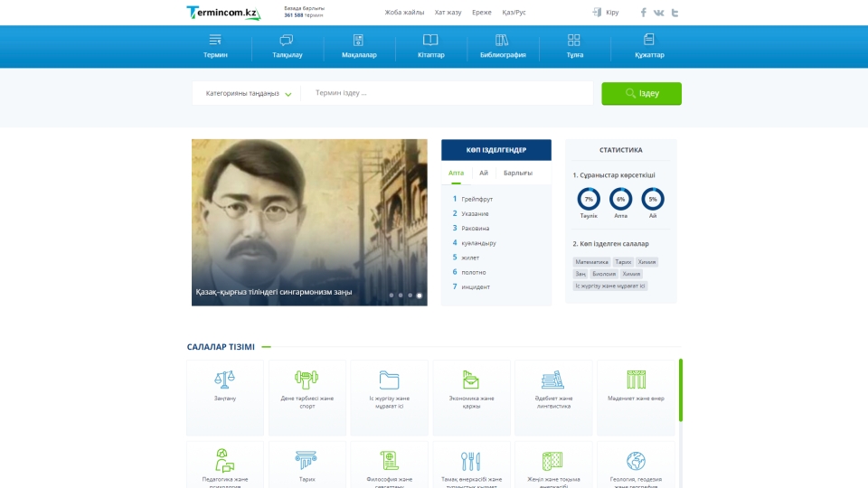The height and width of the screenshot is (488, 868).
Task: Expand the Категорияны таңдаңыз dropdown
Action: [248, 93]
